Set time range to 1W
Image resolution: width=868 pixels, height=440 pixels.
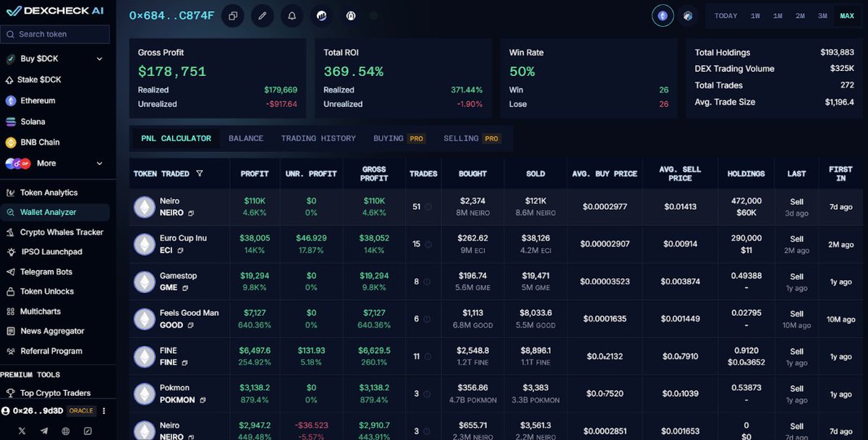click(755, 16)
